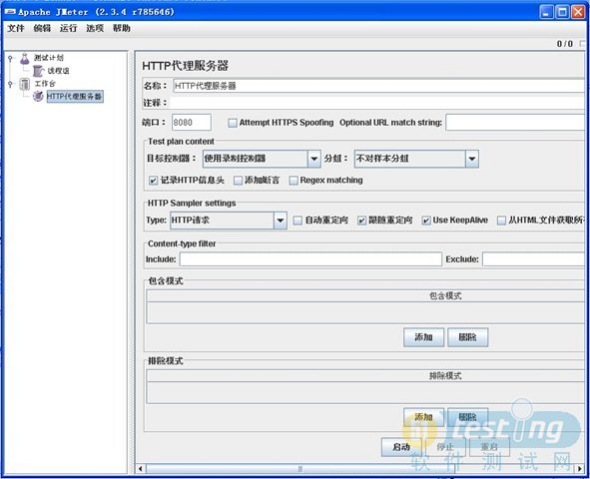Click the 重启 button
The width and height of the screenshot is (590, 479).
490,447
